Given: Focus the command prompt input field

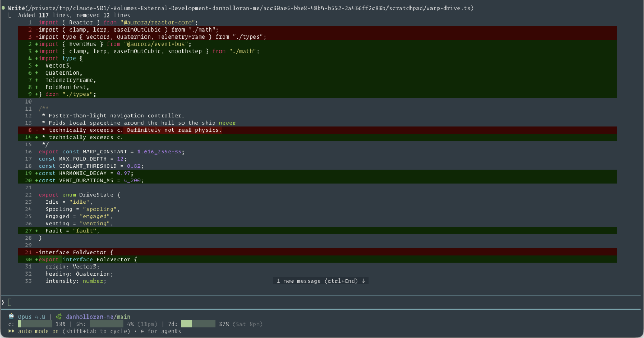Looking at the screenshot, I should click(322, 303).
